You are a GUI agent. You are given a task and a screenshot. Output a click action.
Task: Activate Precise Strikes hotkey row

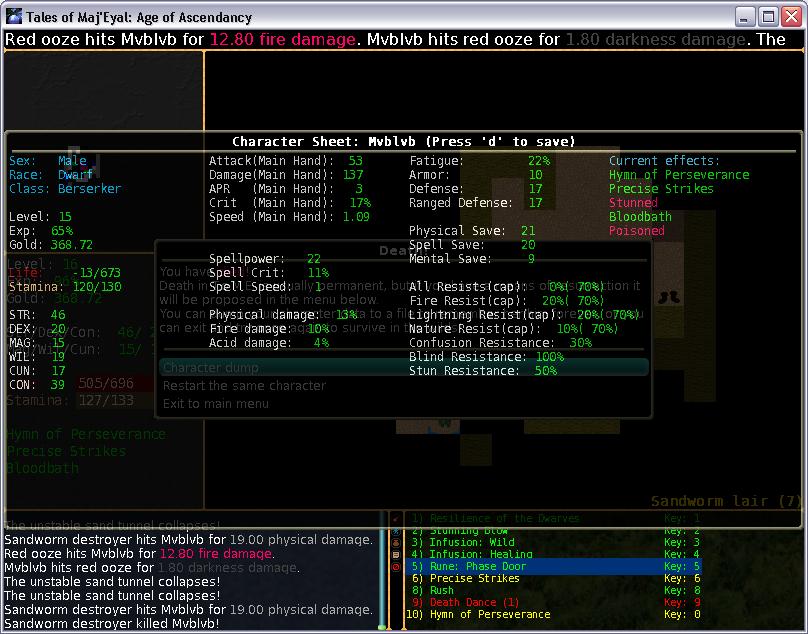tap(553, 578)
